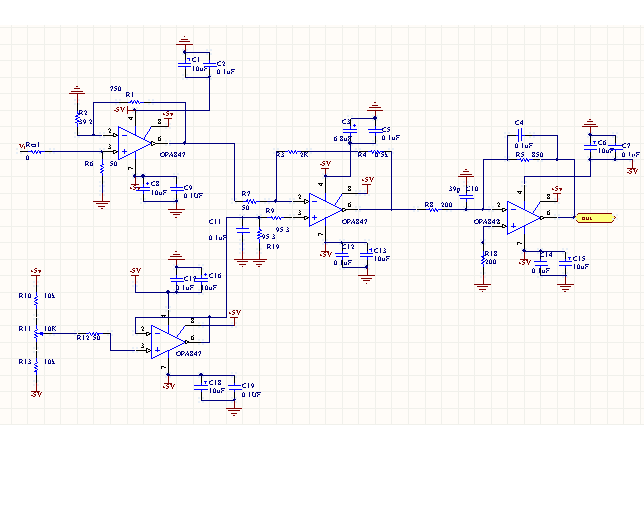
Task: Select the R11 10K potentiometer
Action: tap(37, 333)
